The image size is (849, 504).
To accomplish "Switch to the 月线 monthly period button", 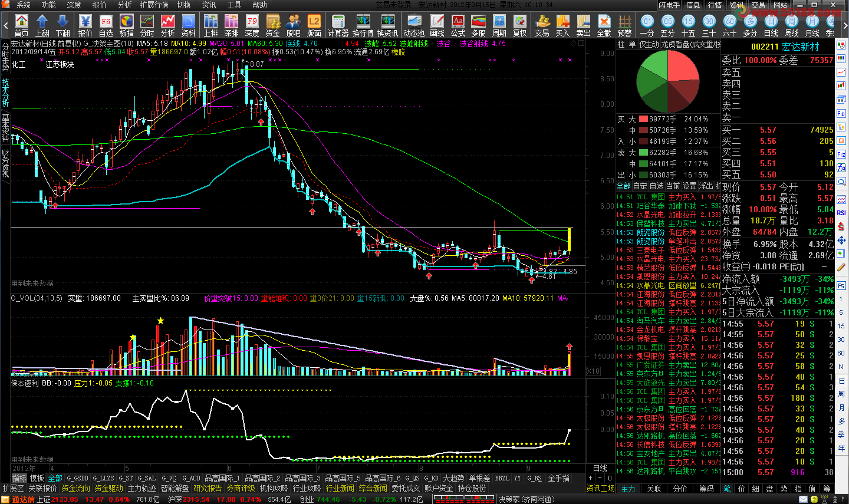I will pyautogui.click(x=812, y=26).
